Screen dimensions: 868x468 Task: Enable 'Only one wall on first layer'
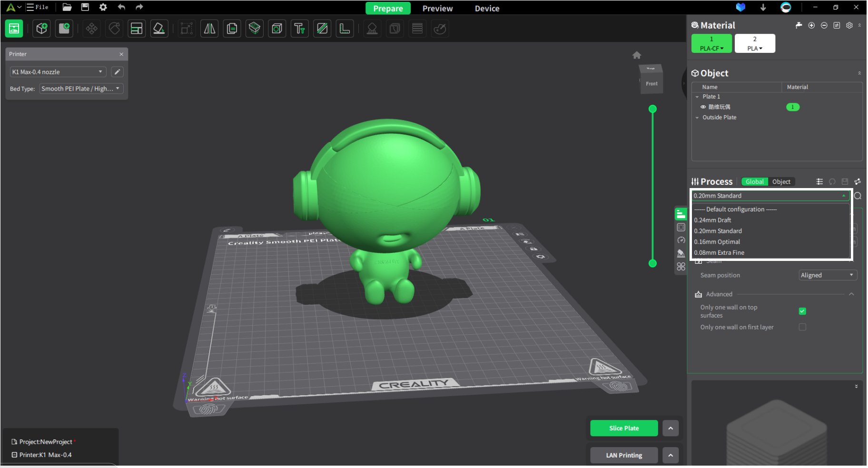point(802,327)
